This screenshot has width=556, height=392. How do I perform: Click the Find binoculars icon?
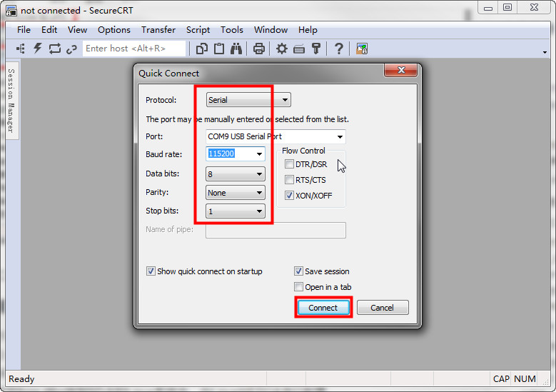[236, 49]
